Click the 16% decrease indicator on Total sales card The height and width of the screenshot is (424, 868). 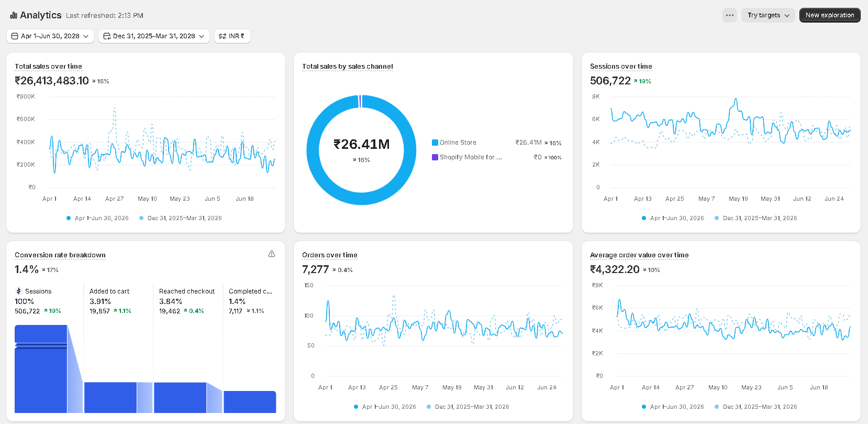101,81
